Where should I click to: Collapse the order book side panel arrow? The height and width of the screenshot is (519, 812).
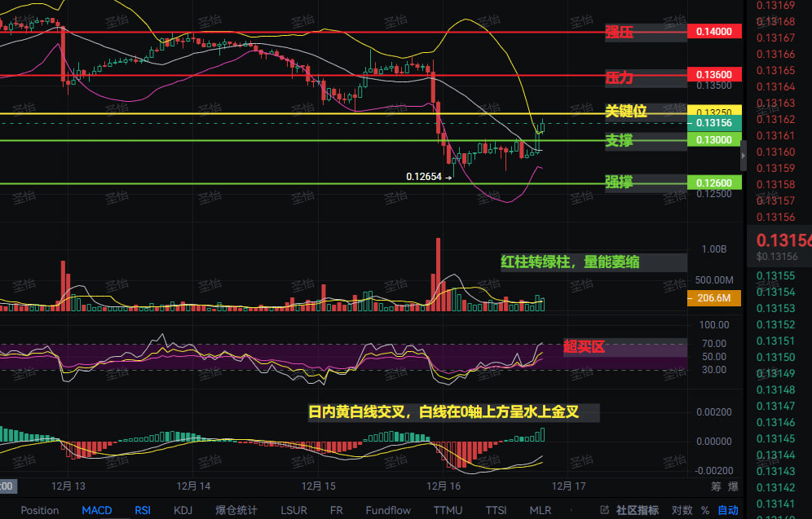744,156
